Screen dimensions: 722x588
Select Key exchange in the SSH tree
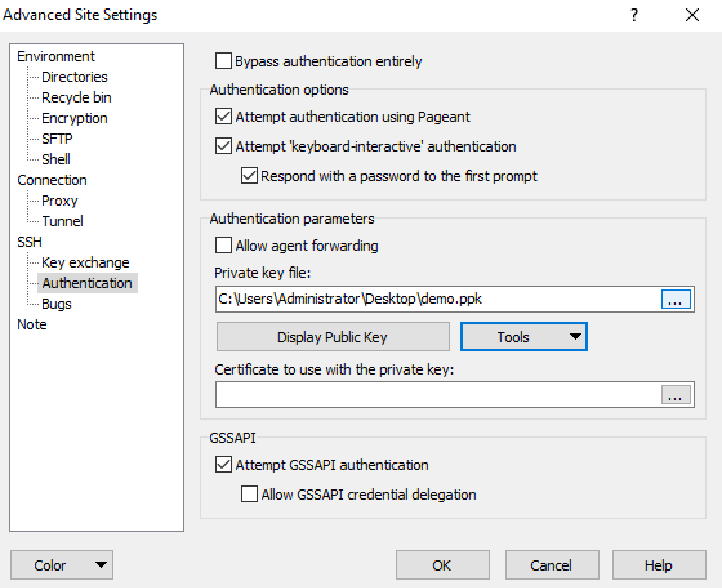(85, 262)
